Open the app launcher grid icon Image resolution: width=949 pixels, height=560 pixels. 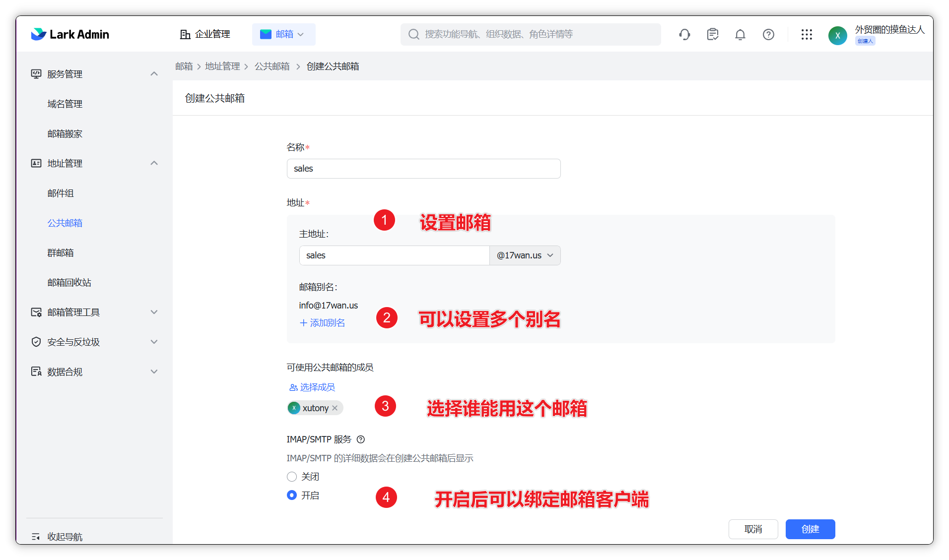coord(807,34)
